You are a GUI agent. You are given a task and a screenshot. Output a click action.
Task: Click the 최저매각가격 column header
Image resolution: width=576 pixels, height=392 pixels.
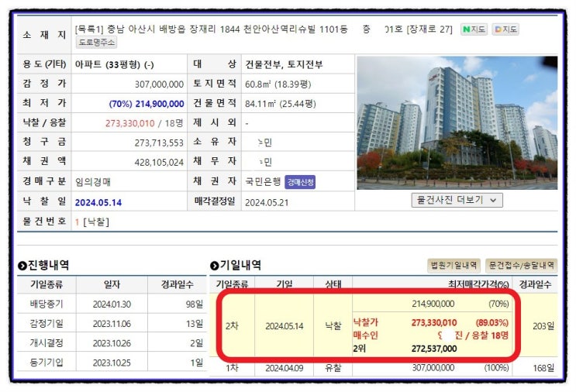coord(478,284)
